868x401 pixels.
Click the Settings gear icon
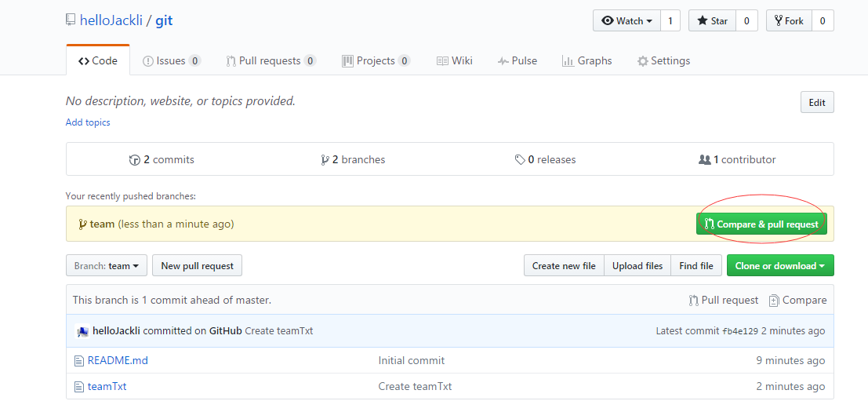click(643, 61)
